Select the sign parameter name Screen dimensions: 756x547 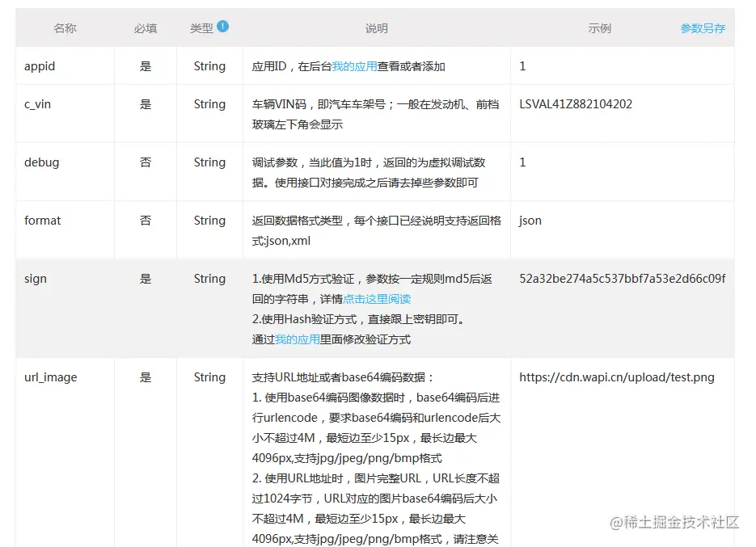click(x=36, y=279)
